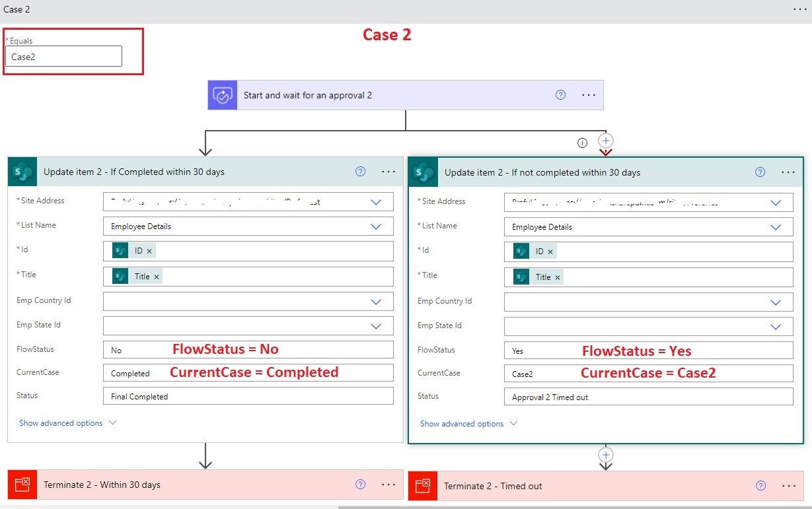The width and height of the screenshot is (812, 509).
Task: Open help for Start and wait for an approval 2
Action: (560, 95)
